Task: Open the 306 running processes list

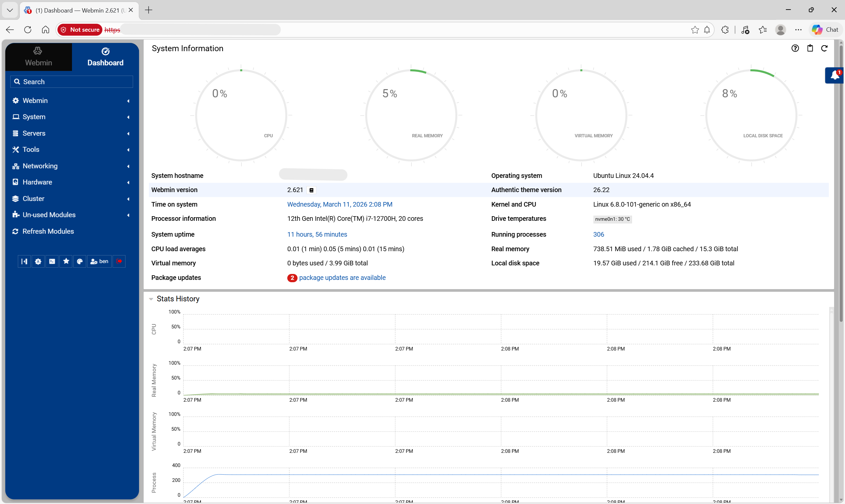Action: (x=598, y=234)
